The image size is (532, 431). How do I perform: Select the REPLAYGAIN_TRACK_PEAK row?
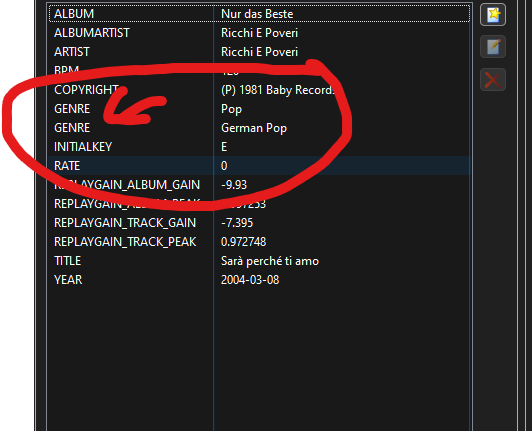click(x=260, y=242)
